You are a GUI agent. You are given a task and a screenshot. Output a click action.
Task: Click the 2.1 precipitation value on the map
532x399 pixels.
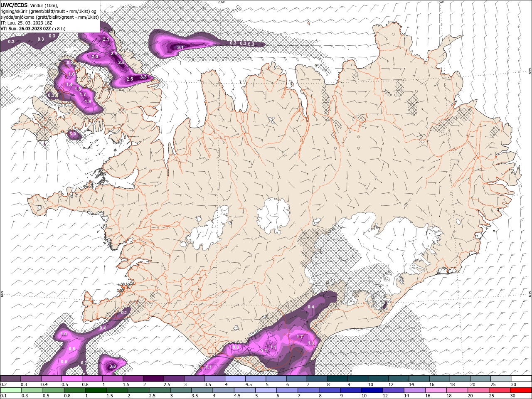[106, 39]
